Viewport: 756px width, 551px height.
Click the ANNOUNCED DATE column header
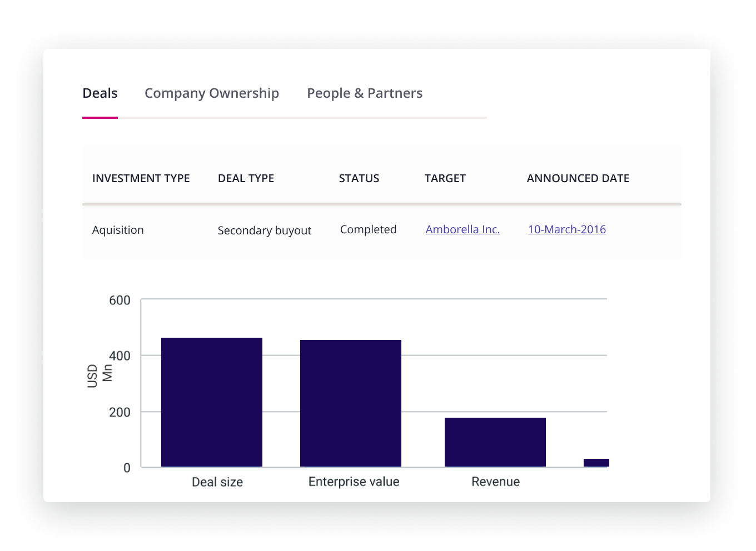(x=578, y=178)
